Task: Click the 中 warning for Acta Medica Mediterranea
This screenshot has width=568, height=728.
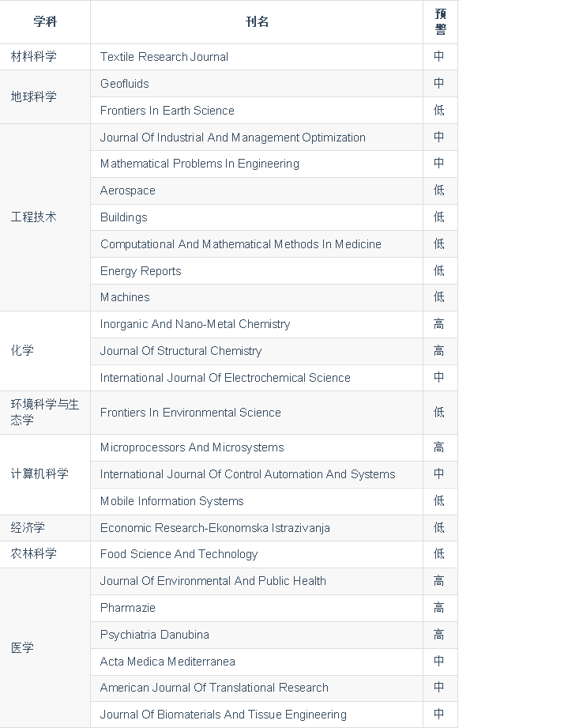Action: click(x=439, y=662)
